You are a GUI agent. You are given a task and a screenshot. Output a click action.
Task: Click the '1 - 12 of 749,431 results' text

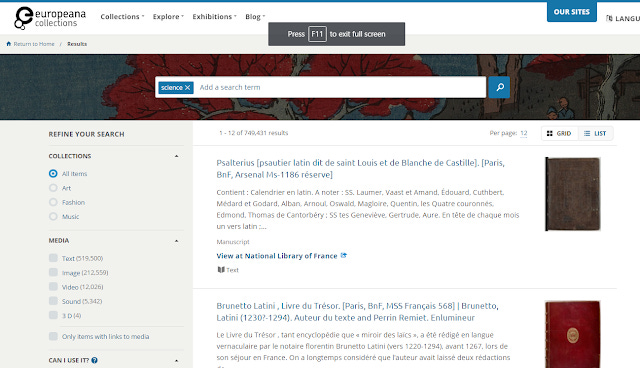click(x=253, y=133)
